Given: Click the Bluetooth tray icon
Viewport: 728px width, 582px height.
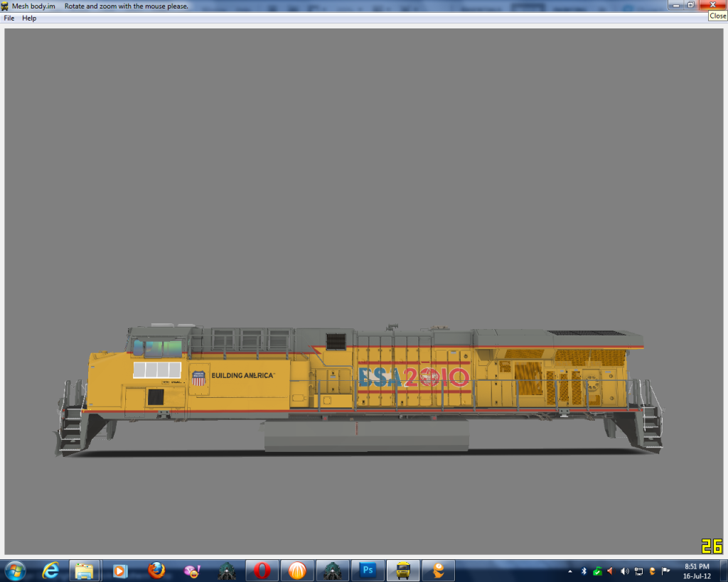Looking at the screenshot, I should pyautogui.click(x=584, y=571).
